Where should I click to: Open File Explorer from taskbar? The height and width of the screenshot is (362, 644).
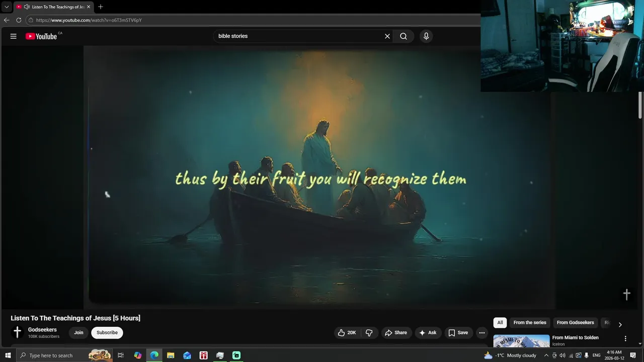(x=171, y=355)
